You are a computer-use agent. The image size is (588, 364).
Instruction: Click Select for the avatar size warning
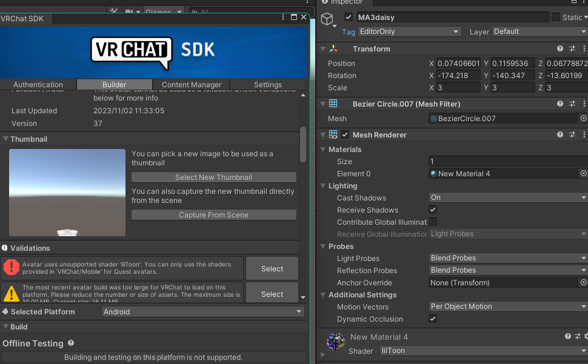click(x=272, y=293)
